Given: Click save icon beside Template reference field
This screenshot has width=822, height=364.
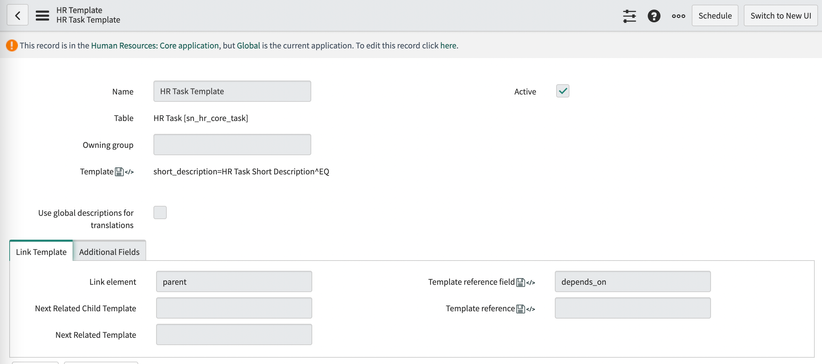Looking at the screenshot, I should tap(520, 282).
